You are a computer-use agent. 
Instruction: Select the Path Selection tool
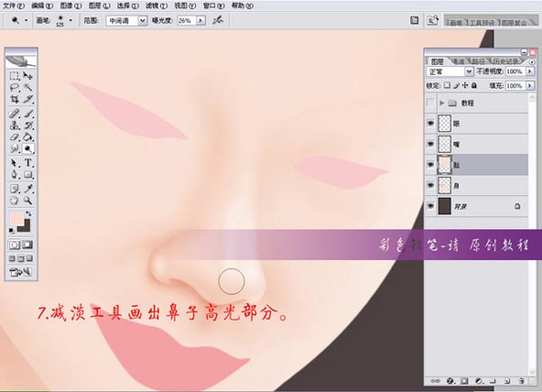14,163
